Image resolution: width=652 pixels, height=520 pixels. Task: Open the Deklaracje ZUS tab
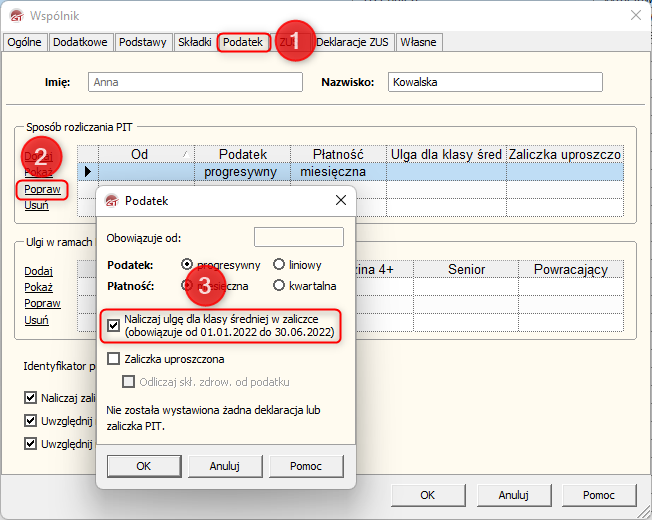[352, 42]
